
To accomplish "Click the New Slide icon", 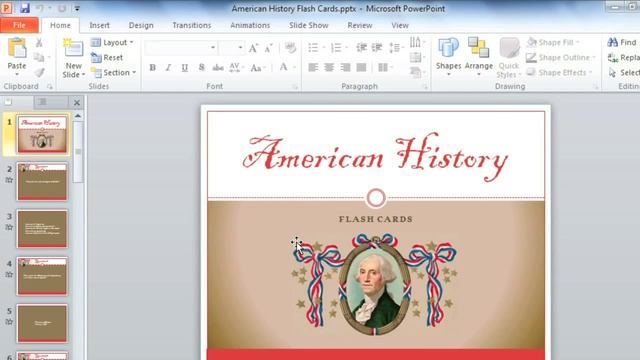I will (x=73, y=49).
